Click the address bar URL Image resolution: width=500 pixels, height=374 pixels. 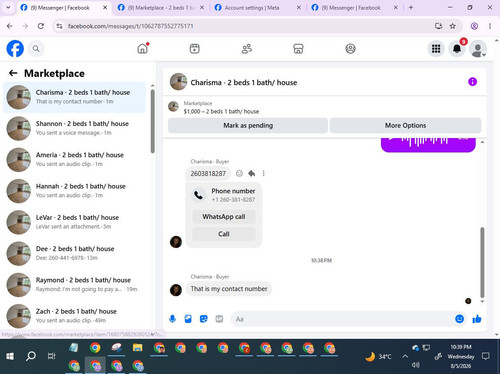[130, 26]
